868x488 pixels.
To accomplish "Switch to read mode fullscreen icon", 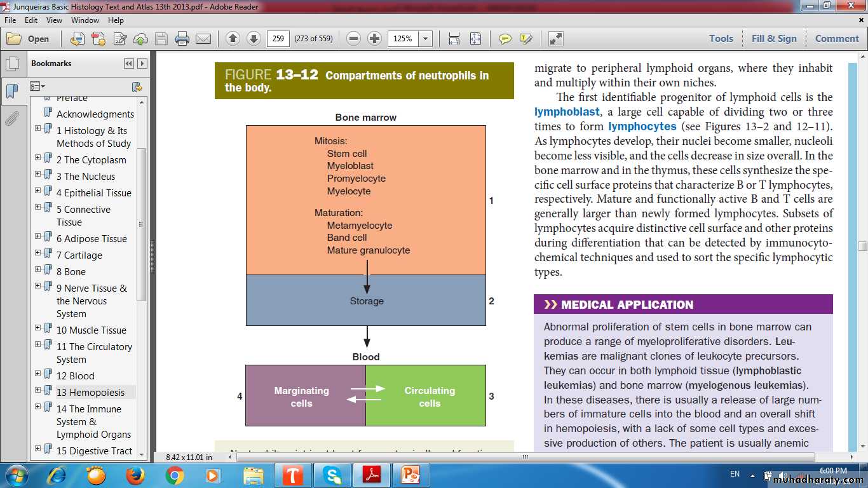I will pos(556,39).
